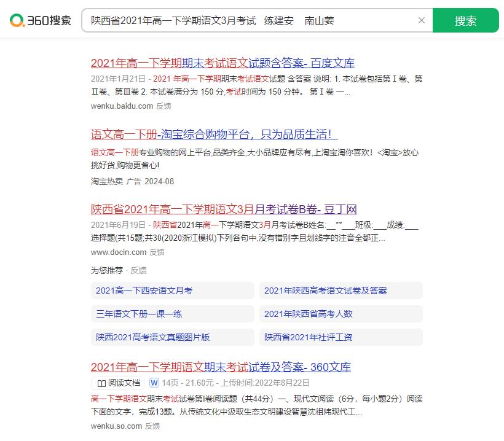Click the 淘宝热卖 广告 label

click(x=116, y=181)
